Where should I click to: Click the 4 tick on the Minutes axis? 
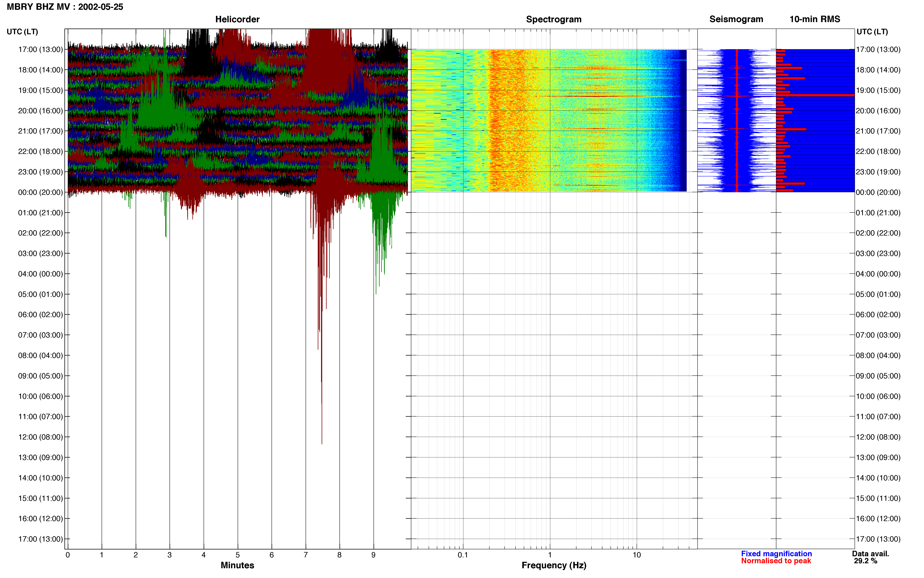point(204,555)
